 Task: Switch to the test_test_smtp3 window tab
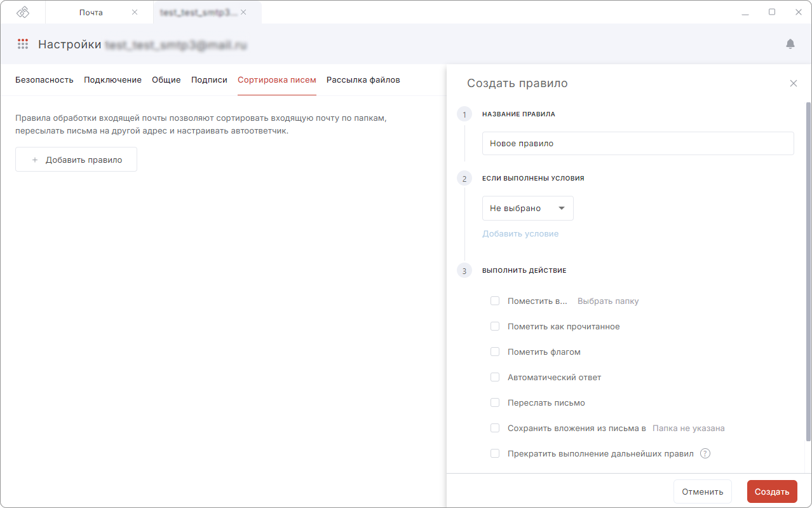pos(207,12)
